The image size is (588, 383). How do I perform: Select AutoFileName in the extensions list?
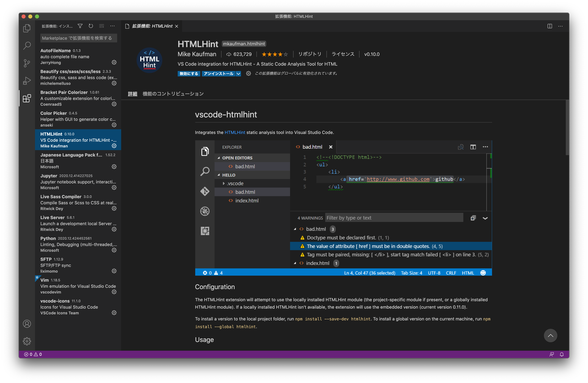coord(78,56)
